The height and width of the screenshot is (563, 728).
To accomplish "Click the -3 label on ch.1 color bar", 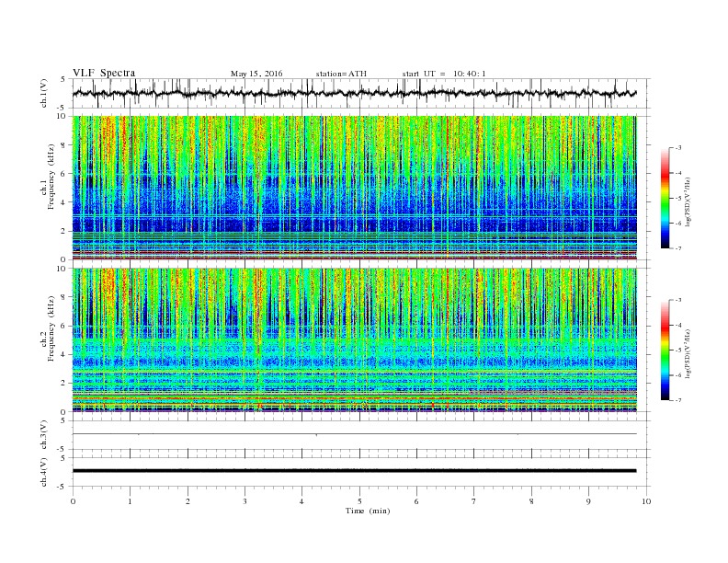I will (678, 148).
